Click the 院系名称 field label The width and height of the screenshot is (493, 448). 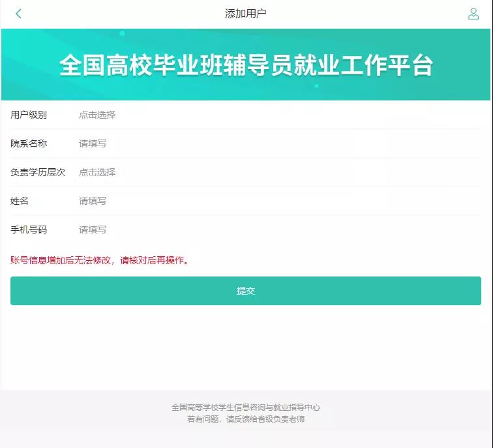[x=29, y=143]
